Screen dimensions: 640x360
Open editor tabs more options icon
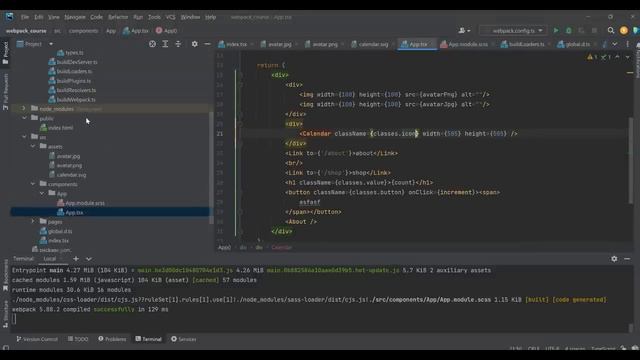(628, 44)
